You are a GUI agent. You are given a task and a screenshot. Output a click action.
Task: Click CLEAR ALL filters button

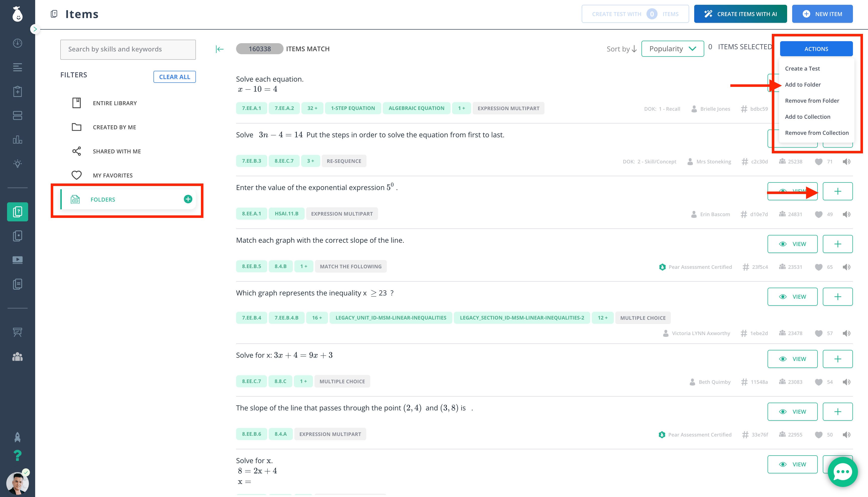point(175,77)
